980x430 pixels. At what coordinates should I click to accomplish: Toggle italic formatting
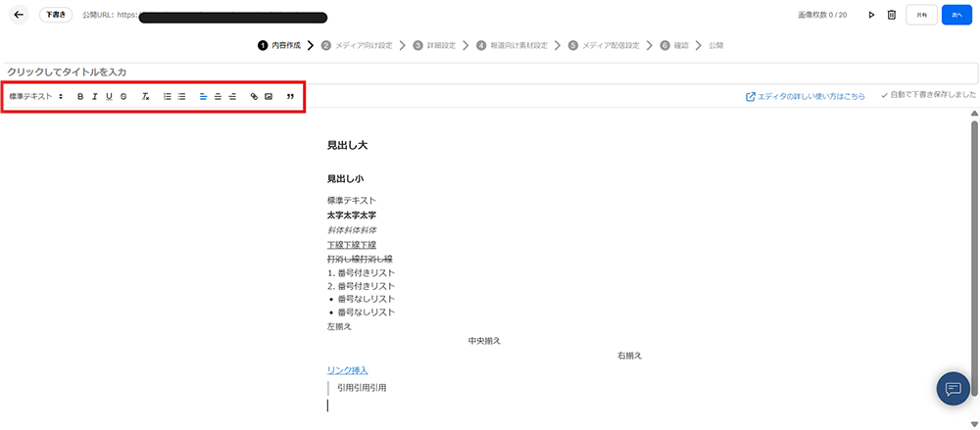click(94, 97)
